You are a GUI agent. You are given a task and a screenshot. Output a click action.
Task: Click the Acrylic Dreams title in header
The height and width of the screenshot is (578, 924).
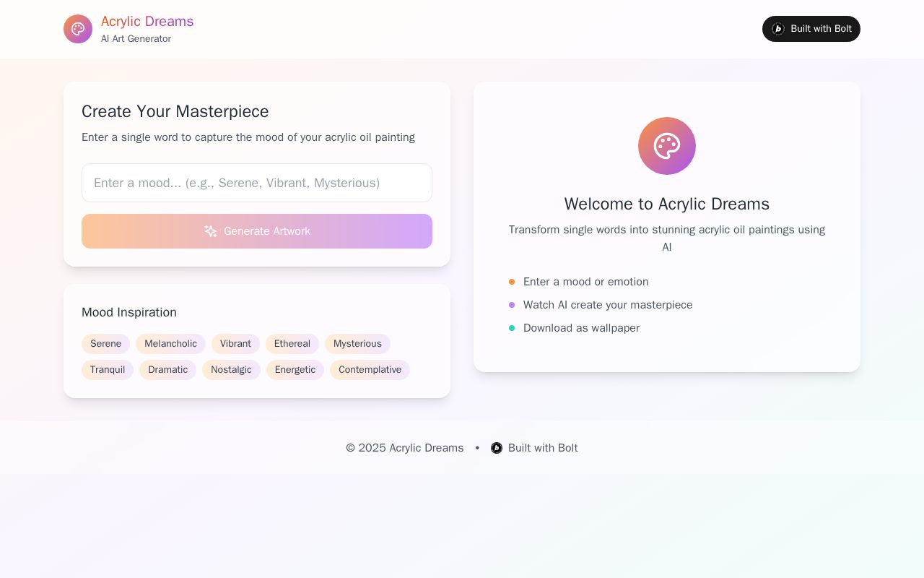point(147,22)
